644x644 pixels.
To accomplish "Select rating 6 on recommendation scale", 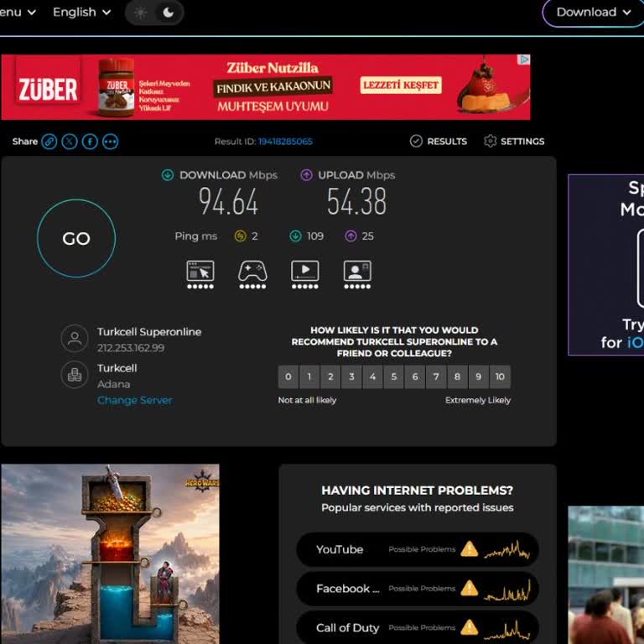I will 415,377.
